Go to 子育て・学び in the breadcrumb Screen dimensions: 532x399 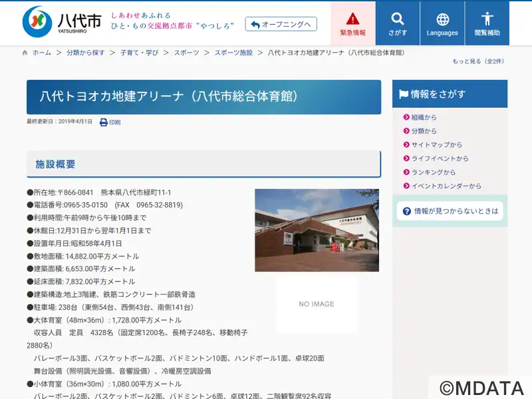140,53
